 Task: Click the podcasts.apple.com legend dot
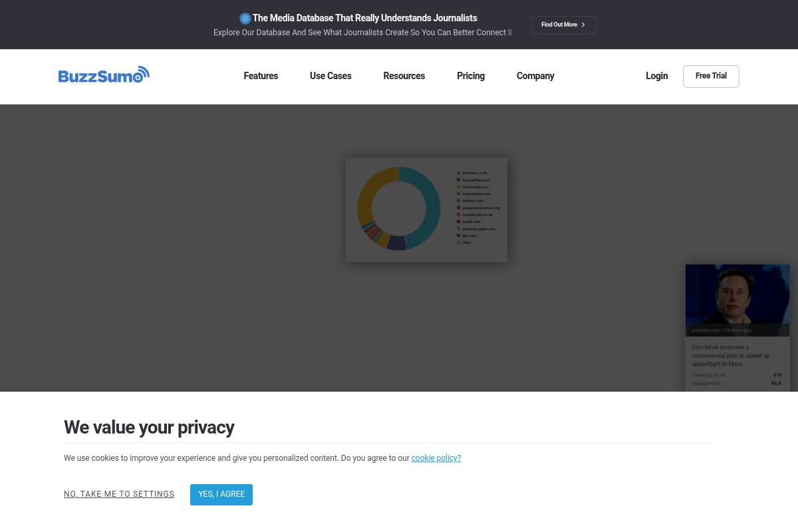[x=459, y=229]
